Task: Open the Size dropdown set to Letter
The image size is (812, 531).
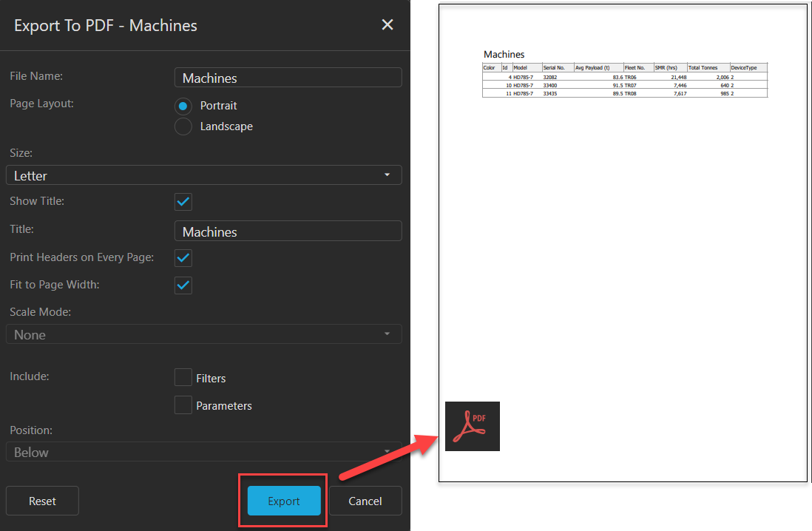Action: point(203,175)
